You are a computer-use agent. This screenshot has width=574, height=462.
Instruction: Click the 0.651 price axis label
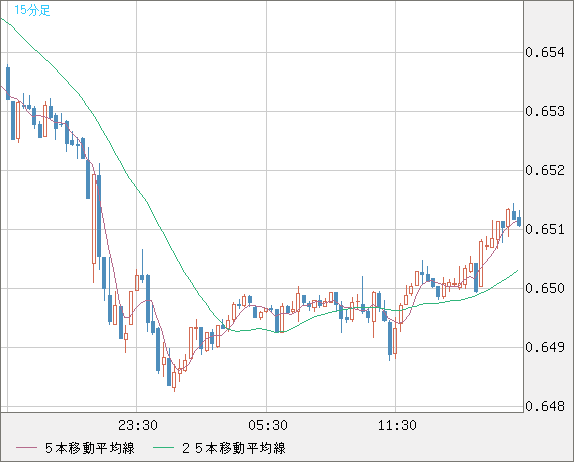[x=545, y=229]
